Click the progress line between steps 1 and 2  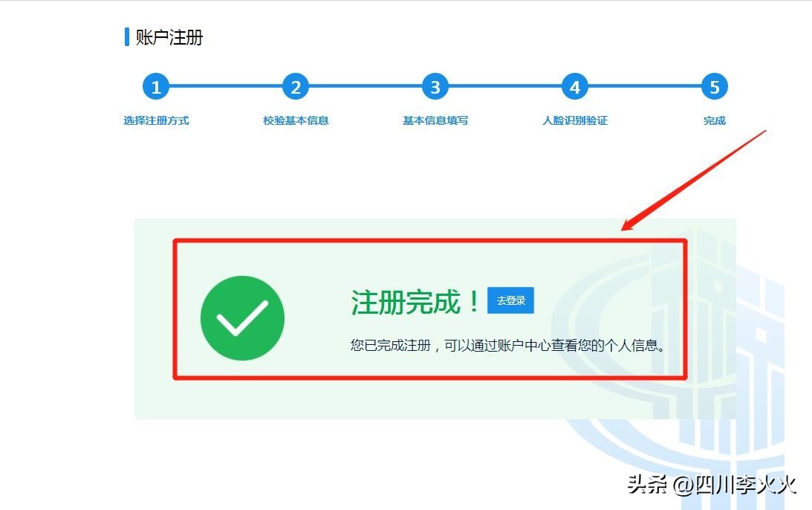(226, 86)
